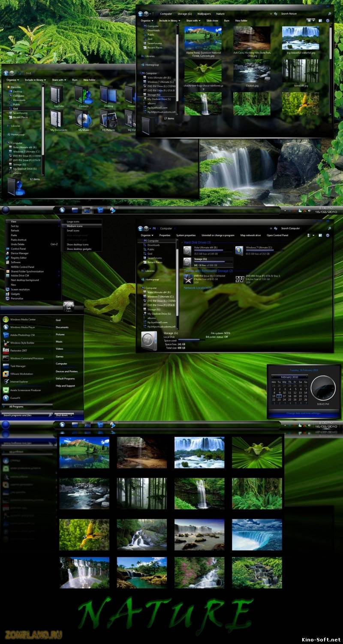343x644 pixels.
Task: Click New folder in the Nature window toolbar
Action: [241, 21]
